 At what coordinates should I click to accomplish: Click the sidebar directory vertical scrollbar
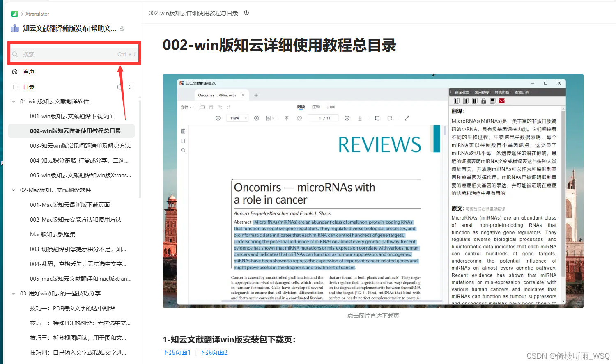(140, 149)
